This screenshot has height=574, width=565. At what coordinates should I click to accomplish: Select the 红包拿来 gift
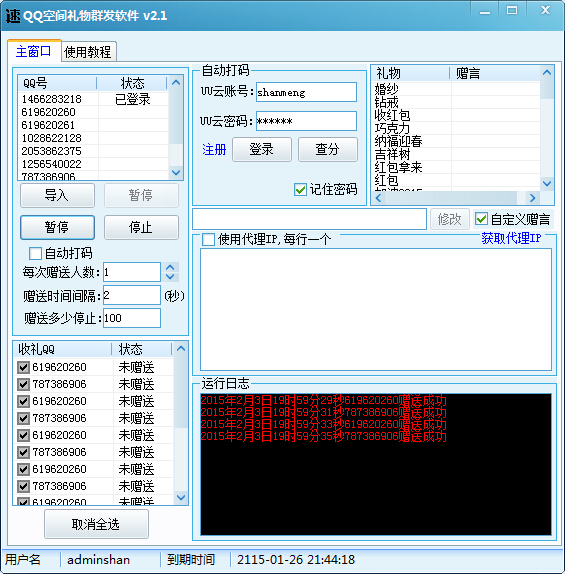coord(398,168)
